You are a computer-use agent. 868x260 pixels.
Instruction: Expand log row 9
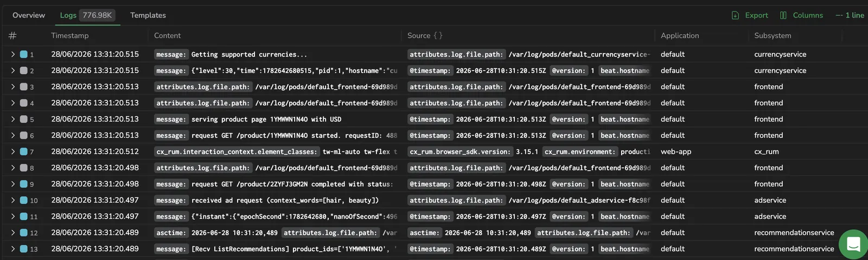pyautogui.click(x=12, y=184)
